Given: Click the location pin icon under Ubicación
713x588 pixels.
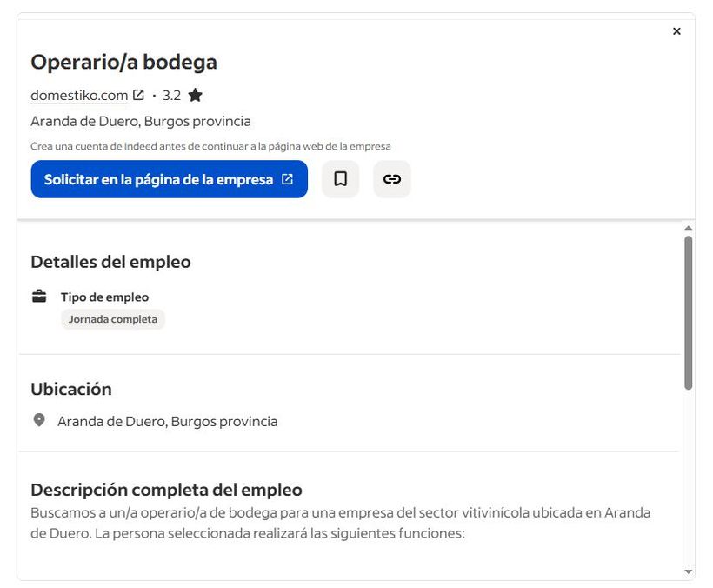Looking at the screenshot, I should click(x=39, y=421).
